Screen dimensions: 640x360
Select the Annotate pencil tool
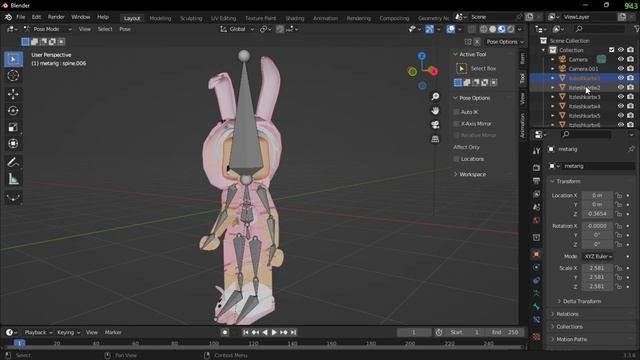click(x=13, y=162)
